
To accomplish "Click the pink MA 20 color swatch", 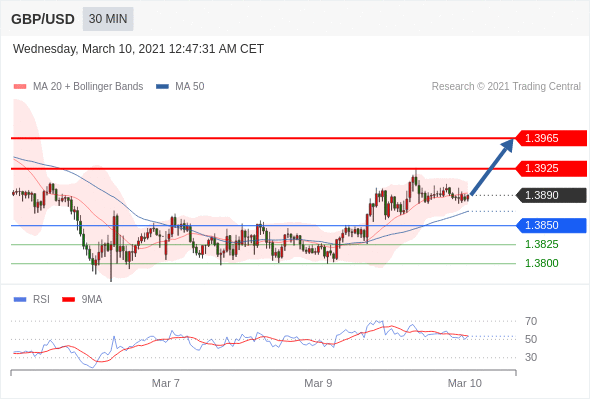I will [x=20, y=87].
